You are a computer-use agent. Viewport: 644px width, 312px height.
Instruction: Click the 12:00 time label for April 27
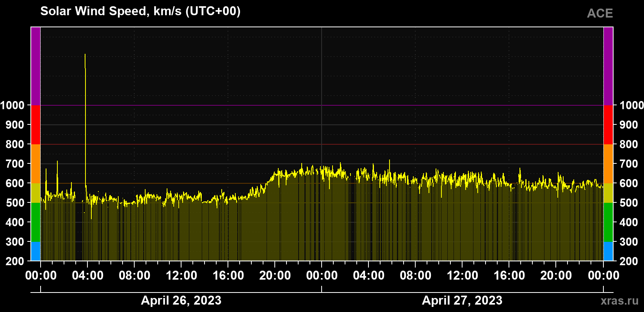pyautogui.click(x=463, y=276)
